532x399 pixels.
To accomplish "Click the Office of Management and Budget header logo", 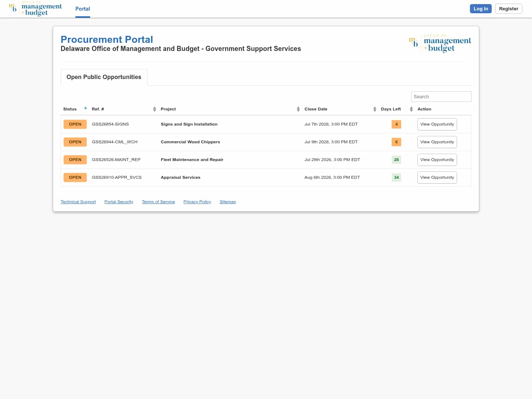I will (x=35, y=8).
